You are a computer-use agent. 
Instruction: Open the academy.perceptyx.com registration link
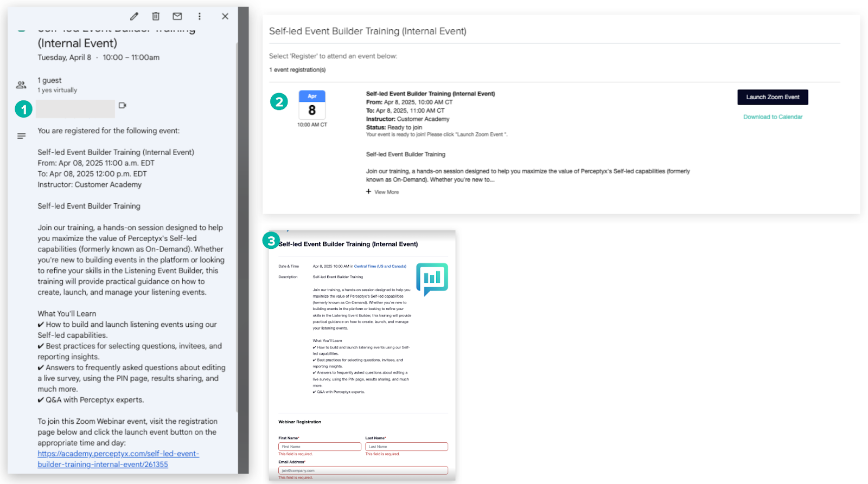(x=118, y=459)
